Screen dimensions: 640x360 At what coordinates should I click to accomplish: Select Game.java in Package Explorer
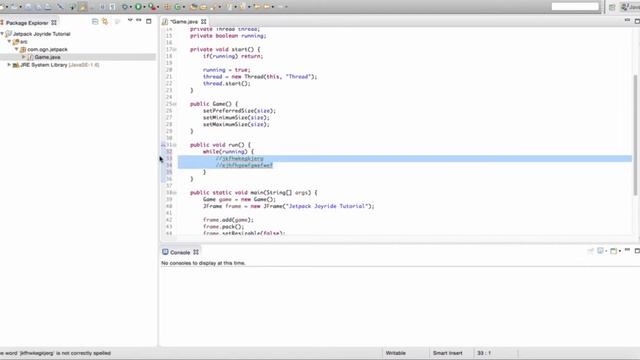tap(47, 57)
